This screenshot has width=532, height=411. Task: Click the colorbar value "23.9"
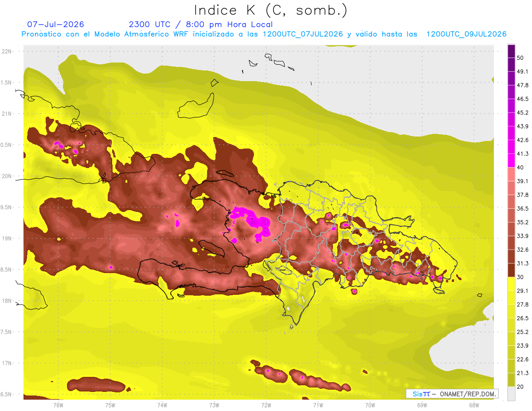coord(523,345)
